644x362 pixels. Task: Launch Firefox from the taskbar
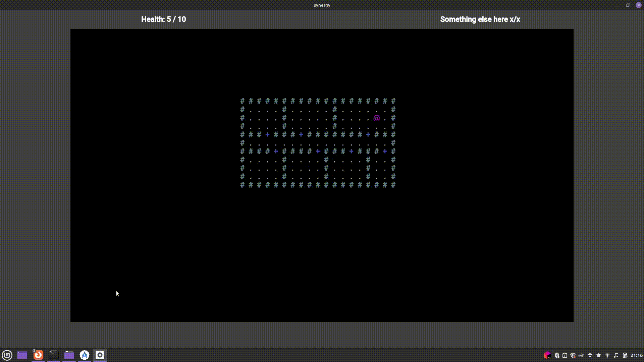tap(38, 355)
